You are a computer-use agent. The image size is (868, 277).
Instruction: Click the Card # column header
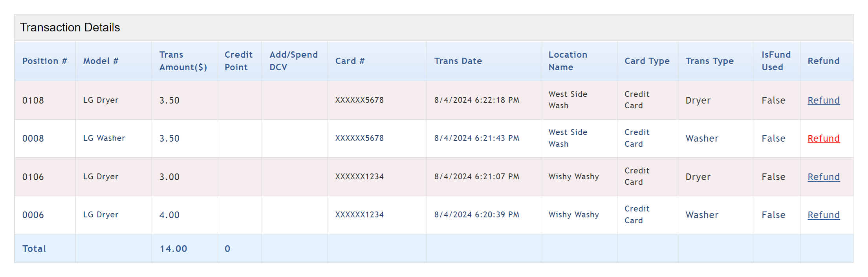350,61
